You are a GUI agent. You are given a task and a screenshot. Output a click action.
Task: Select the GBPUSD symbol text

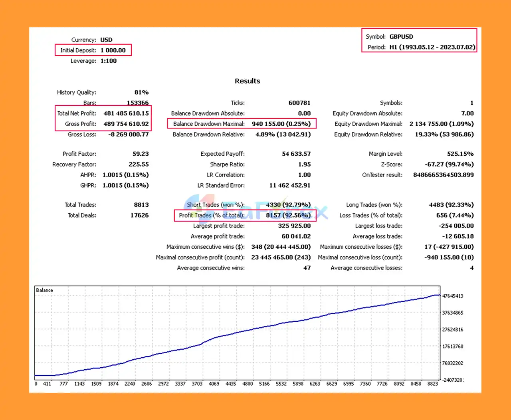[x=401, y=37]
